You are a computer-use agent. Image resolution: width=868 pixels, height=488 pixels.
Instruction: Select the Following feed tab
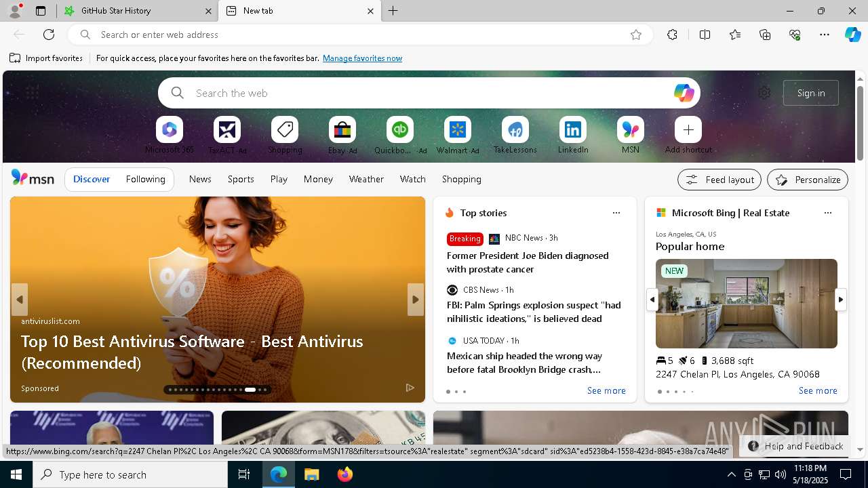pyautogui.click(x=146, y=179)
